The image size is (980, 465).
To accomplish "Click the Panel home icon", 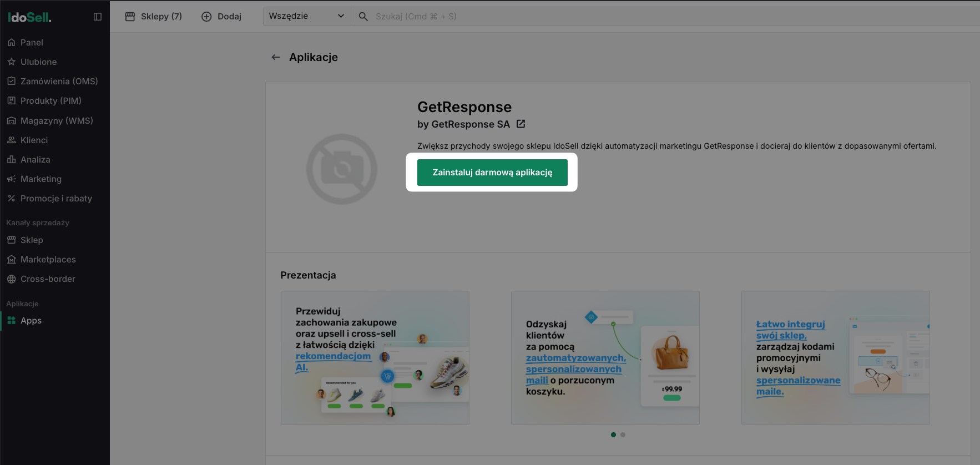I will pos(11,42).
